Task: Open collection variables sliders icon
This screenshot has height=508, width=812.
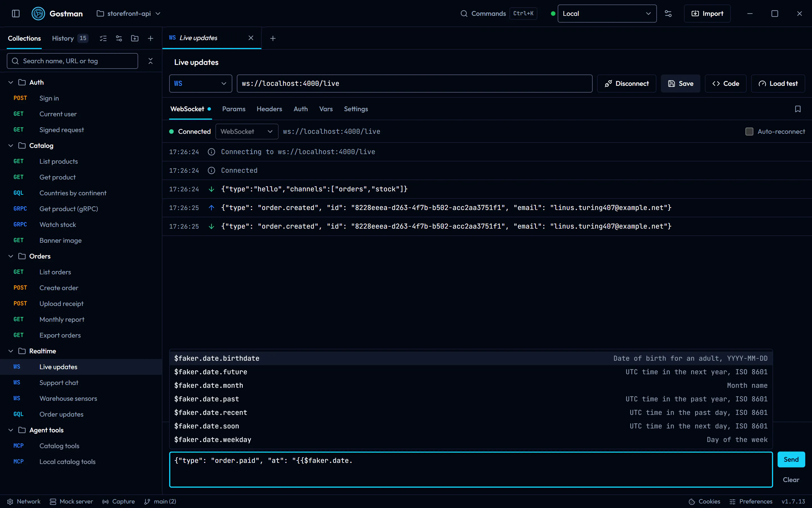Action: click(x=119, y=38)
